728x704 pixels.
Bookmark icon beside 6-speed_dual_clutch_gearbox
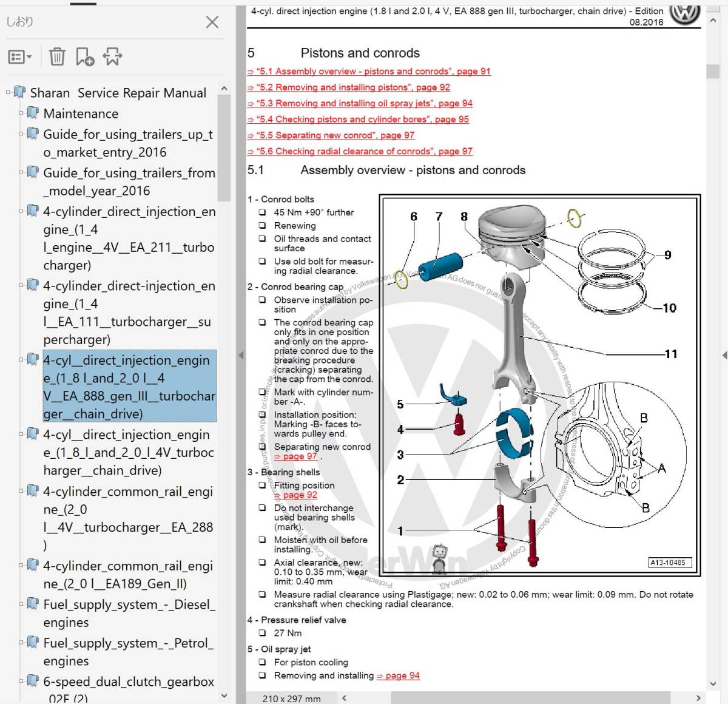click(33, 682)
